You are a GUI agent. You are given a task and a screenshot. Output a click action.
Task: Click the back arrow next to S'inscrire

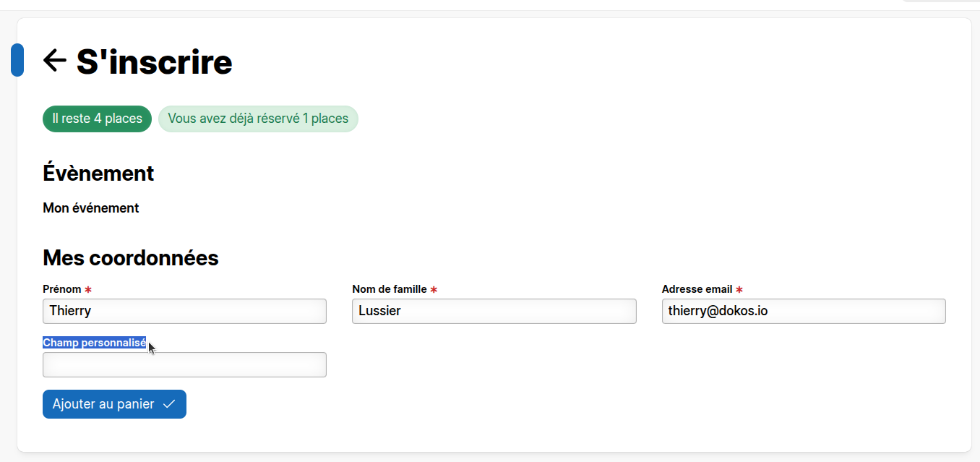pyautogui.click(x=55, y=60)
